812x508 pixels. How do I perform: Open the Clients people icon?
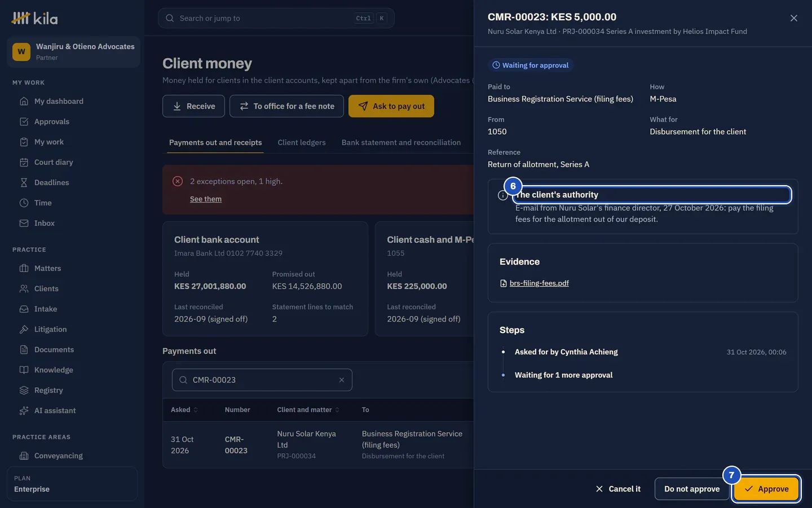pyautogui.click(x=24, y=288)
